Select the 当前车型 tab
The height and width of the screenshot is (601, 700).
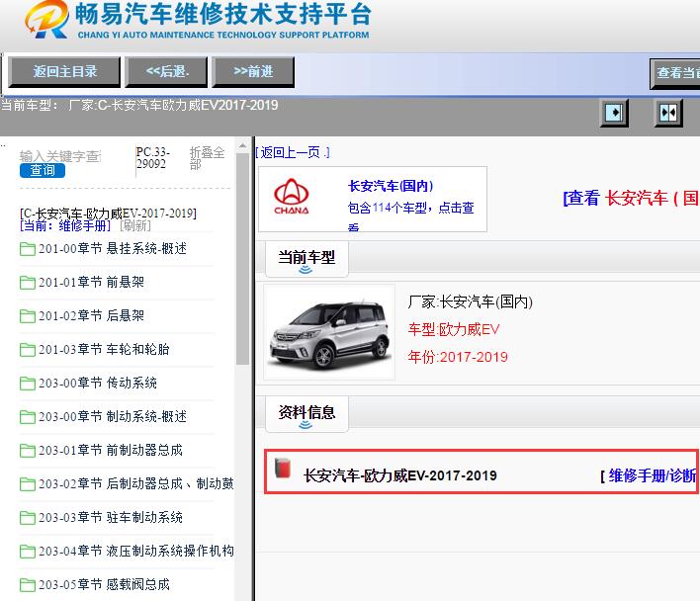306,259
